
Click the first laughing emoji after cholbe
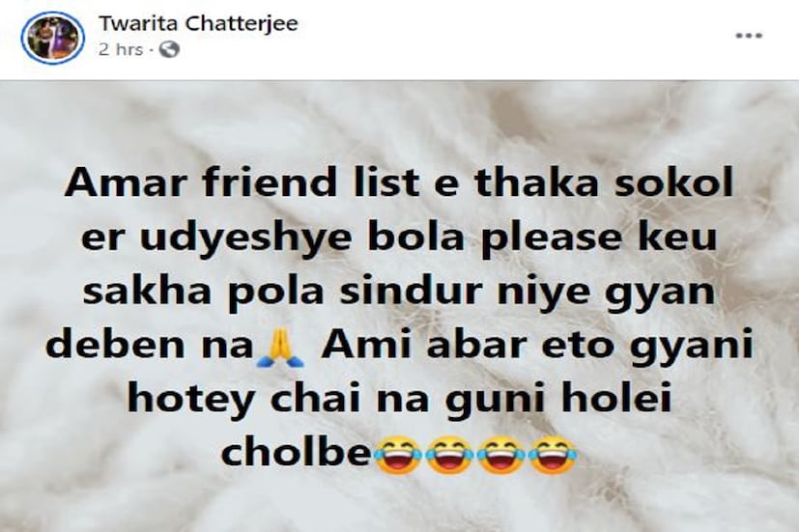click(x=398, y=455)
